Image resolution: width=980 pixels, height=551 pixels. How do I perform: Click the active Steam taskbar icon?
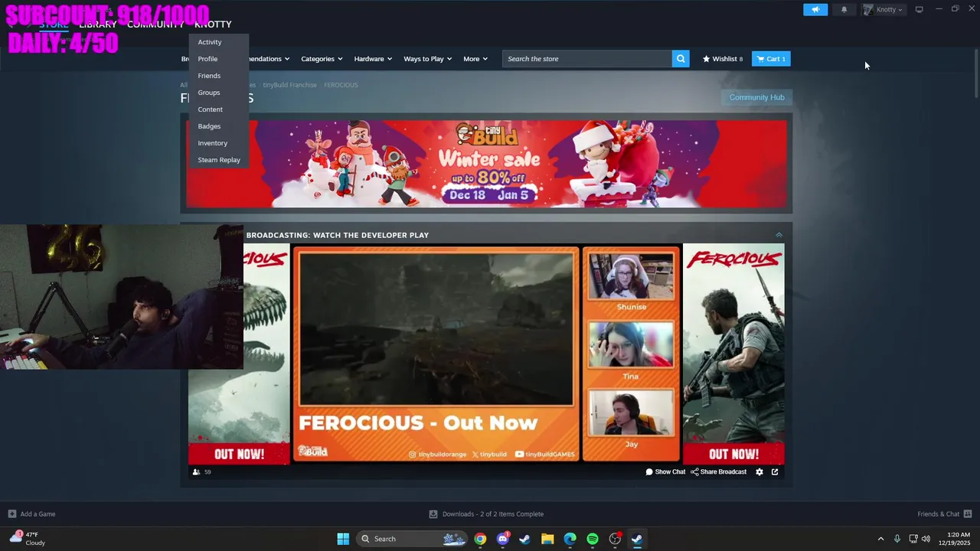click(637, 539)
